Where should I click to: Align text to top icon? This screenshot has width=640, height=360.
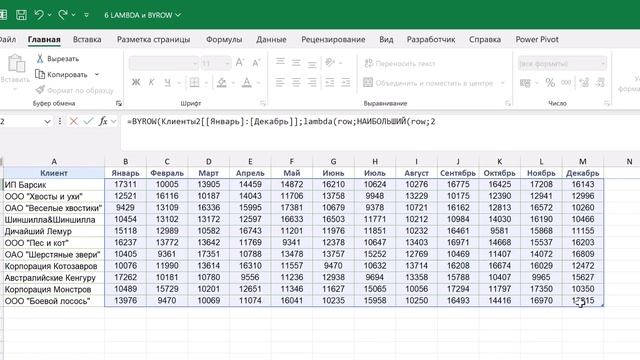(280, 62)
